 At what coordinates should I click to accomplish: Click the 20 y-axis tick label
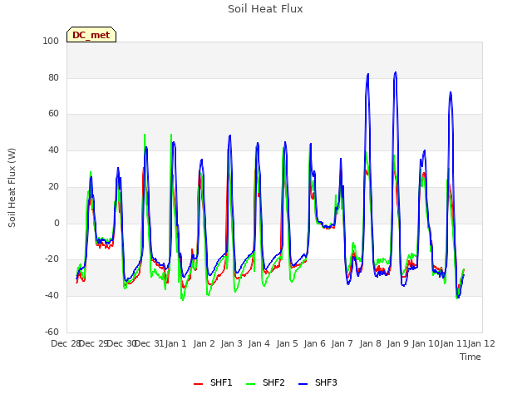[x=53, y=186]
